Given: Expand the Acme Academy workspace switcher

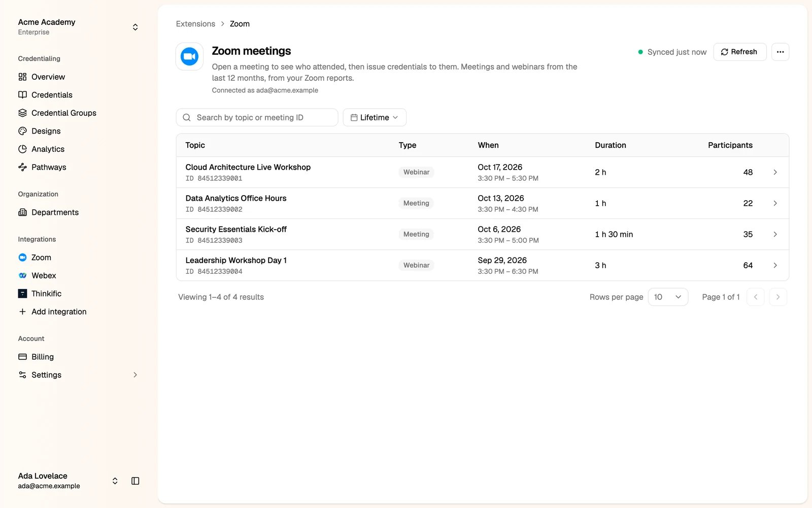Looking at the screenshot, I should [x=135, y=27].
